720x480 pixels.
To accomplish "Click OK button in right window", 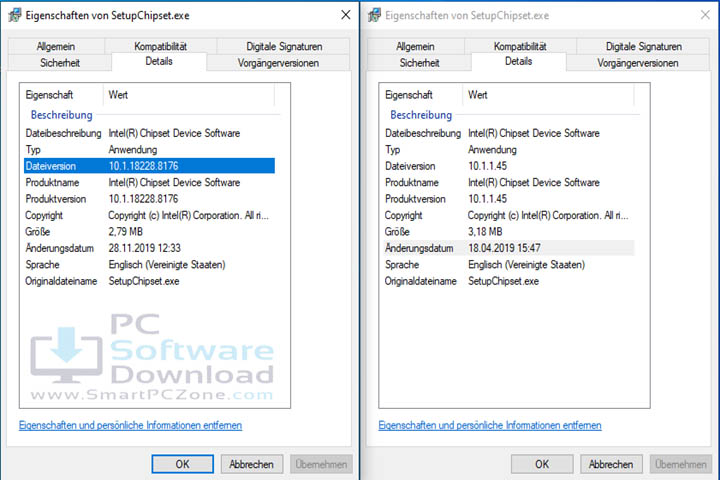I will coord(542,464).
